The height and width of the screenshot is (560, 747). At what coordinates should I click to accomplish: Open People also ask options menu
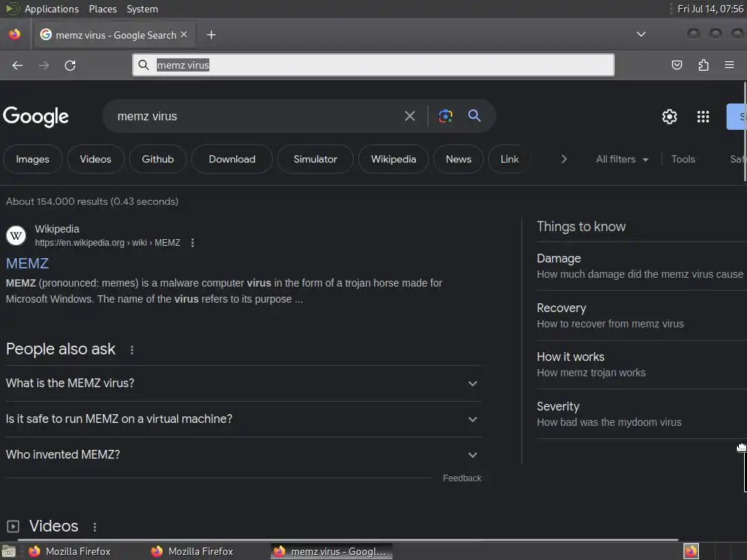(132, 350)
